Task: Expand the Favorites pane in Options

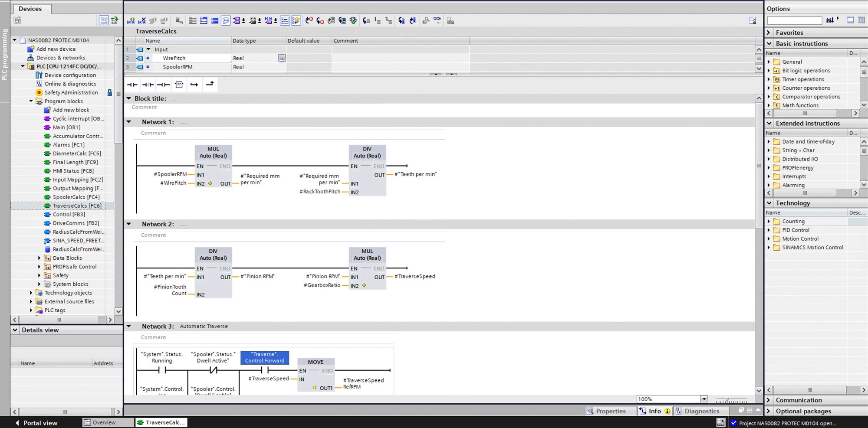Action: [x=769, y=33]
